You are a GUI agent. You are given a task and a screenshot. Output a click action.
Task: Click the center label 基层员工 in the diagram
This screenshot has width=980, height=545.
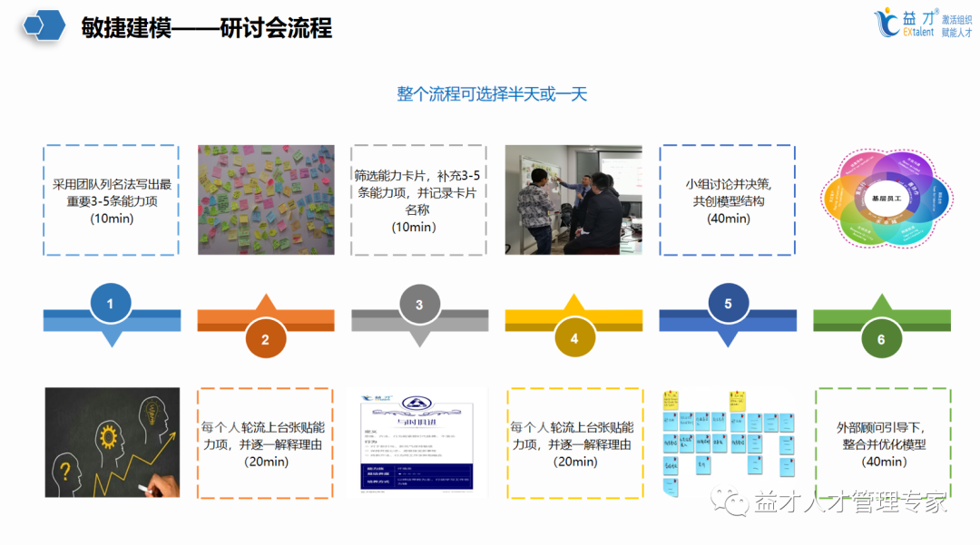click(x=887, y=198)
